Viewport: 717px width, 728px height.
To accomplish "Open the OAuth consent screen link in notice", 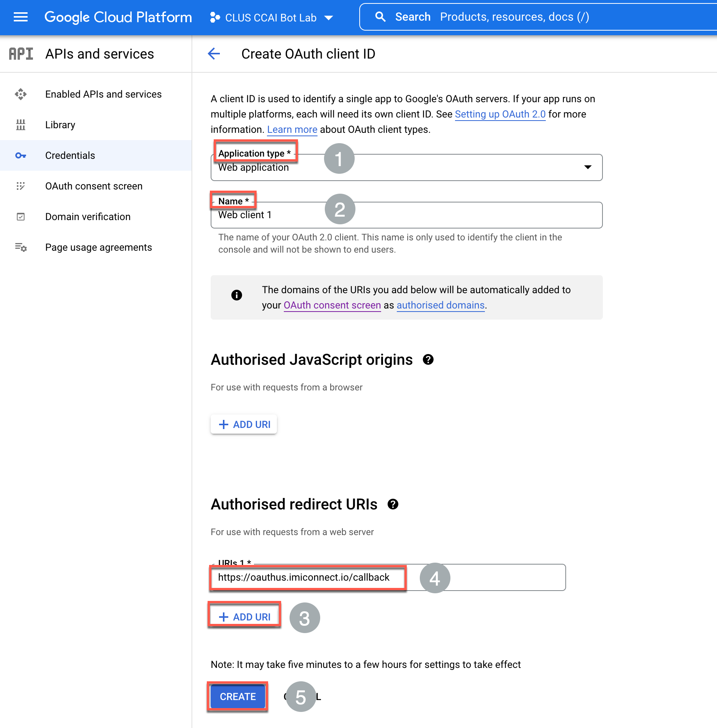I will coord(332,305).
